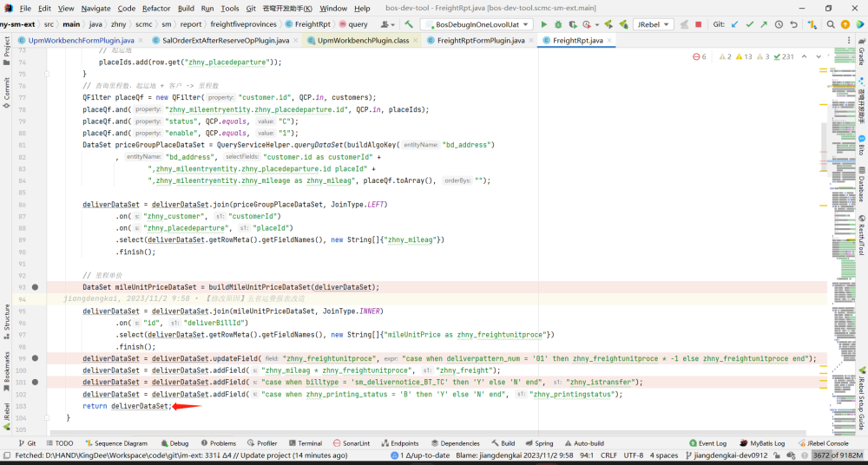Go to previous highlighted error arrow

point(804,56)
